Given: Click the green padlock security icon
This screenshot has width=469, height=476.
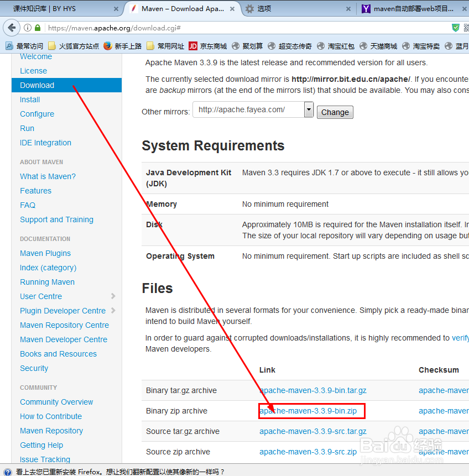Looking at the screenshot, I should point(38,28).
